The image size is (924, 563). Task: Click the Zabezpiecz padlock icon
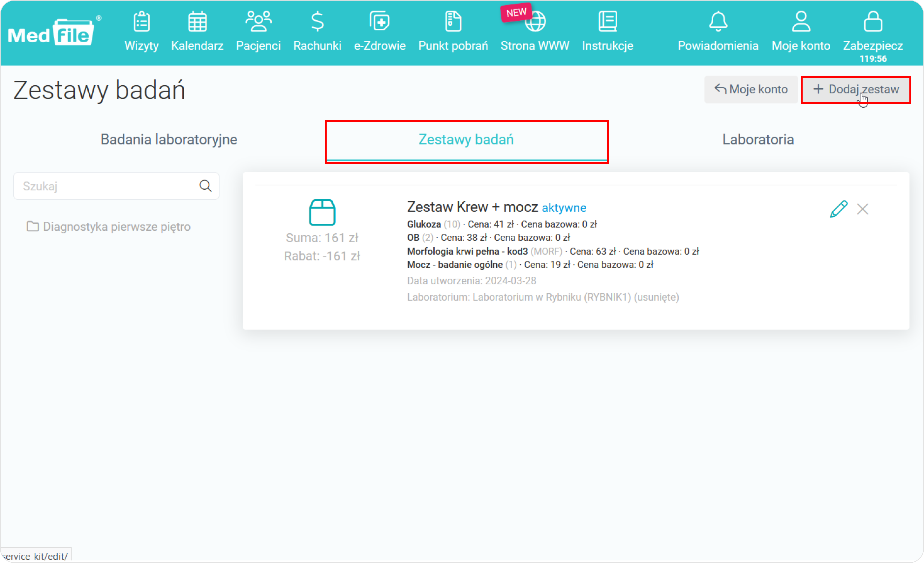tap(873, 21)
